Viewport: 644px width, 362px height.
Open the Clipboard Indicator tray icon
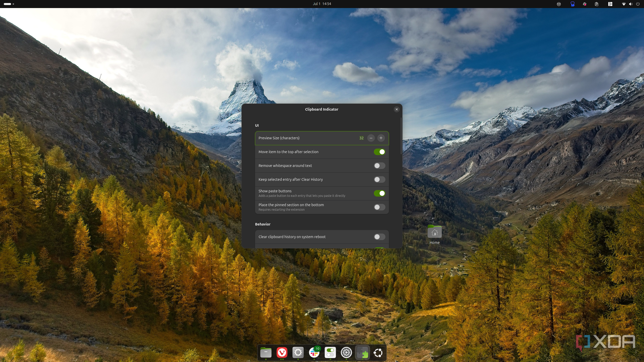pyautogui.click(x=596, y=4)
